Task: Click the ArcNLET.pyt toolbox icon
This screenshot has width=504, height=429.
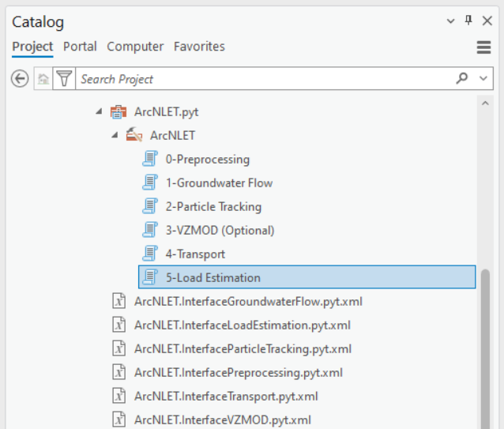Action: (118, 112)
